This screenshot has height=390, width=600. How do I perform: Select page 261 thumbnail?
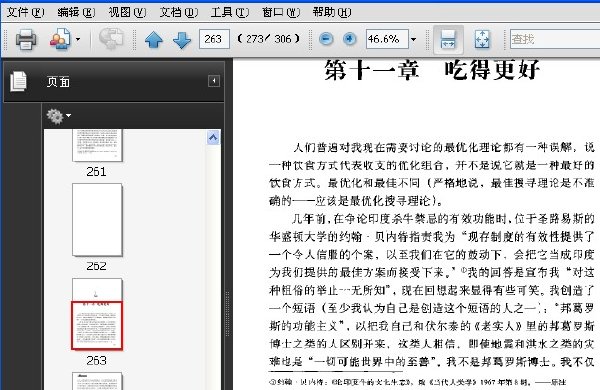[x=97, y=145]
